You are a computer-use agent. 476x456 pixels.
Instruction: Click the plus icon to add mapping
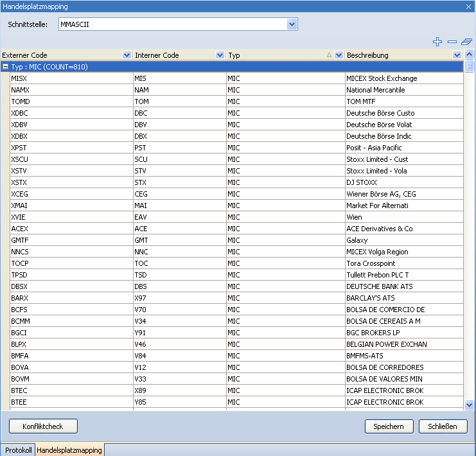(x=438, y=42)
